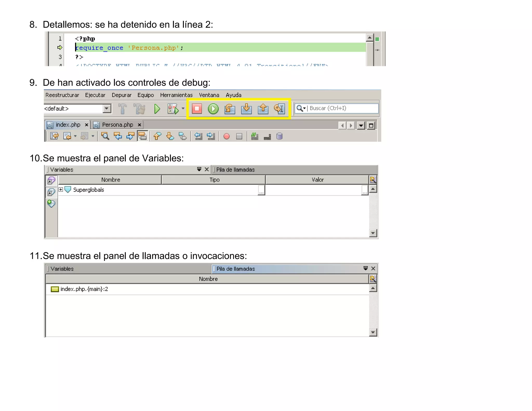Open the Ayuda menu
532x411 pixels.
point(234,95)
